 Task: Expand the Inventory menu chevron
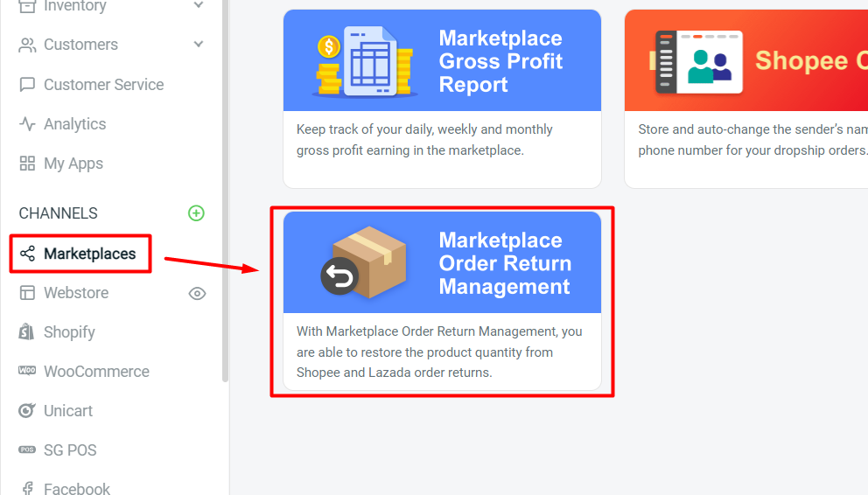point(198,5)
